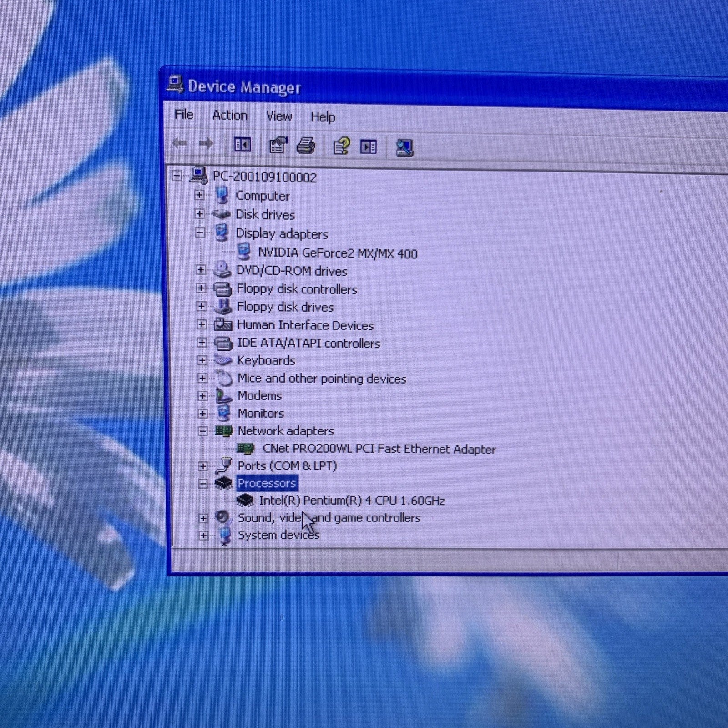Click the System devices icon

point(224,536)
